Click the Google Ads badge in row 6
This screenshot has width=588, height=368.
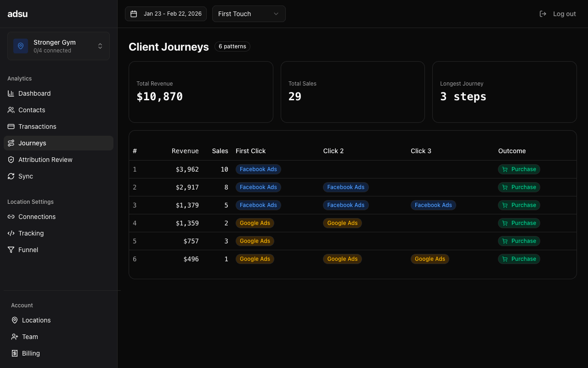coord(254,259)
